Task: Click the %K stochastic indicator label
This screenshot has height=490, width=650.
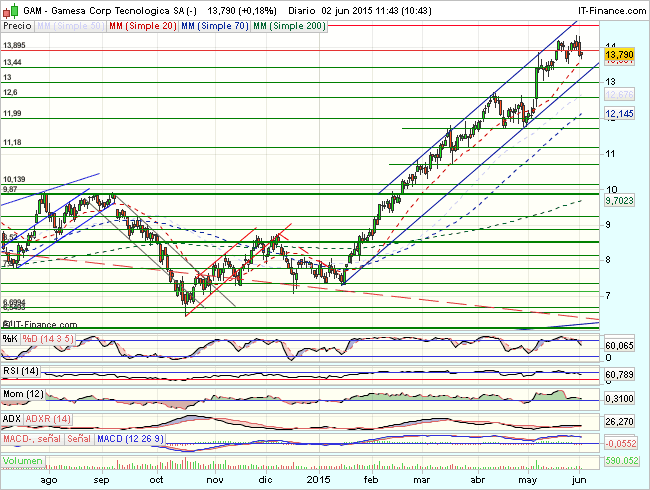Action: [10, 339]
